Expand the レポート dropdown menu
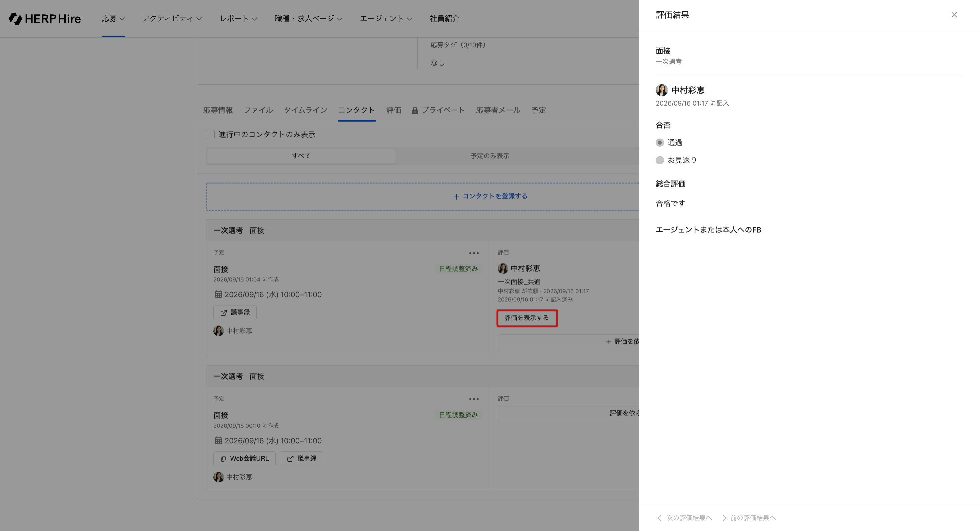This screenshot has height=531, width=980. click(239, 18)
